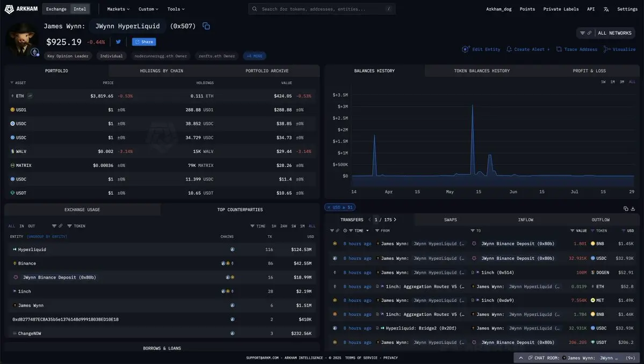The width and height of the screenshot is (644, 364).
Task: Click Ungroup By Entity link
Action: click(x=47, y=236)
